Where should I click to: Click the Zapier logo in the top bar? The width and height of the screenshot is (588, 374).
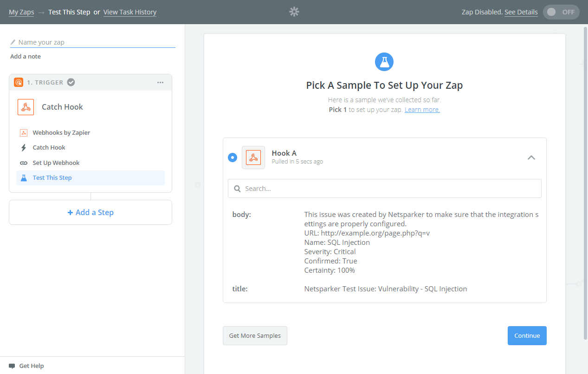coord(294,12)
